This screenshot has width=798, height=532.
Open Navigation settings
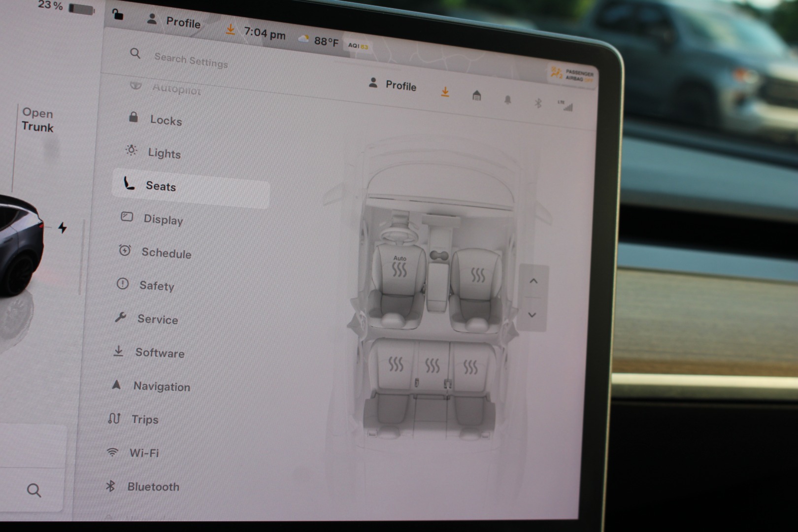151,386
